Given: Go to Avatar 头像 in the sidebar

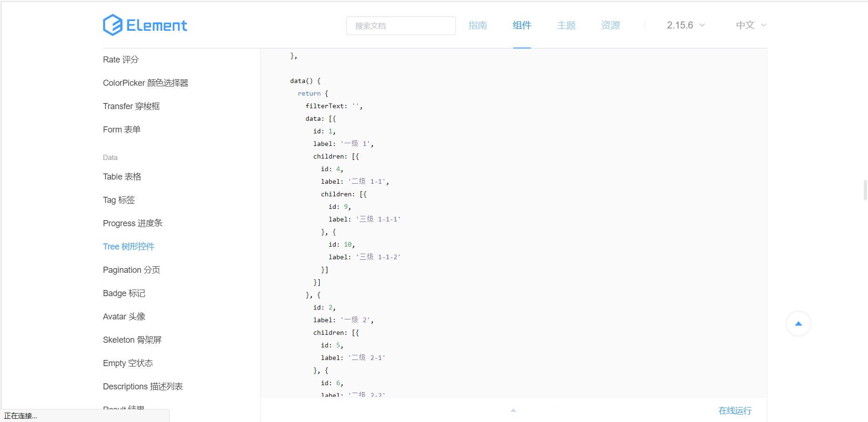Looking at the screenshot, I should [x=124, y=317].
